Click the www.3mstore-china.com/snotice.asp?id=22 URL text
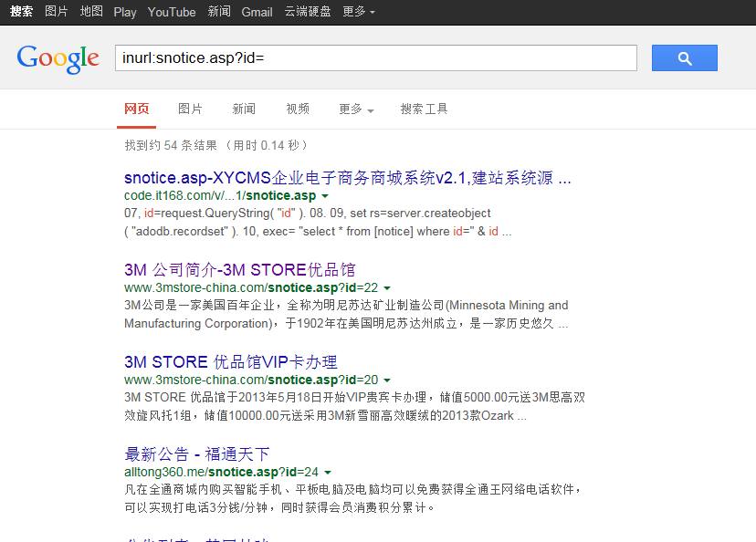The width and height of the screenshot is (756, 542). point(251,287)
